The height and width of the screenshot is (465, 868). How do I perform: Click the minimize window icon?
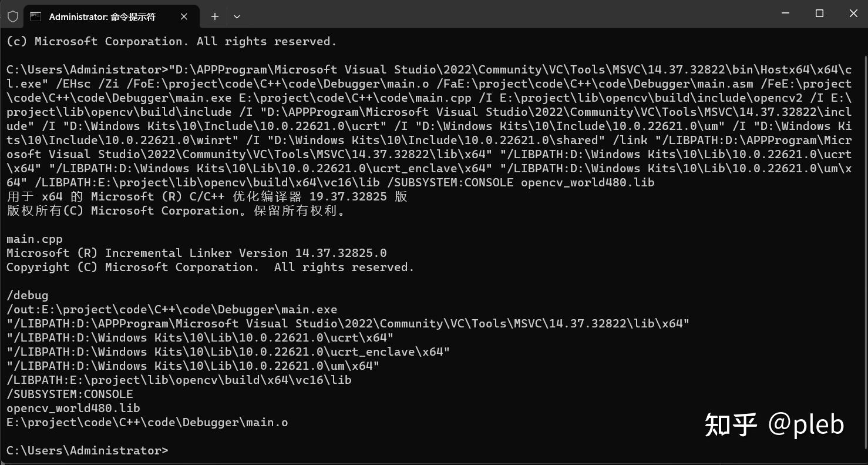(x=785, y=14)
